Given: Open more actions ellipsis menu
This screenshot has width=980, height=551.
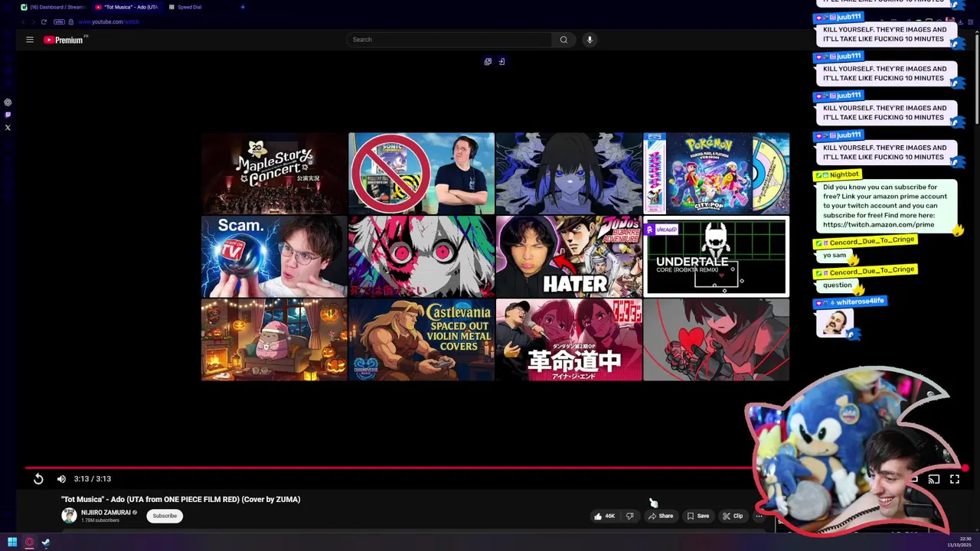Looking at the screenshot, I should tap(759, 516).
